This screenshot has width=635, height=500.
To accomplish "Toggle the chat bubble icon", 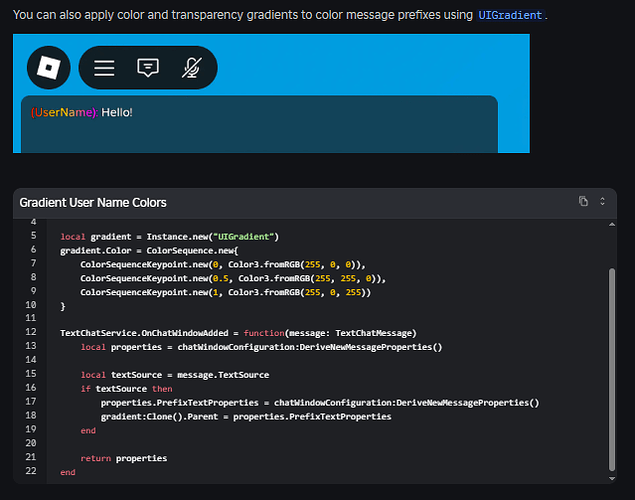I will point(148,68).
